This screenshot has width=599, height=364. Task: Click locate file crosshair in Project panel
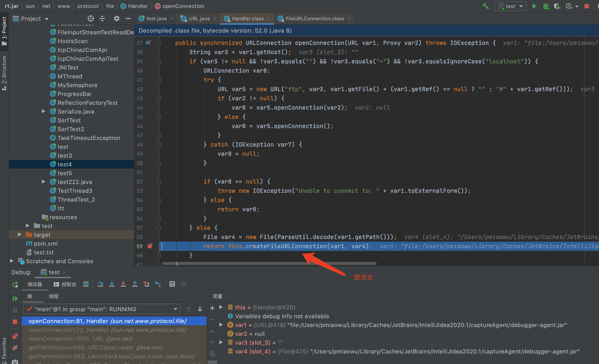click(91, 18)
